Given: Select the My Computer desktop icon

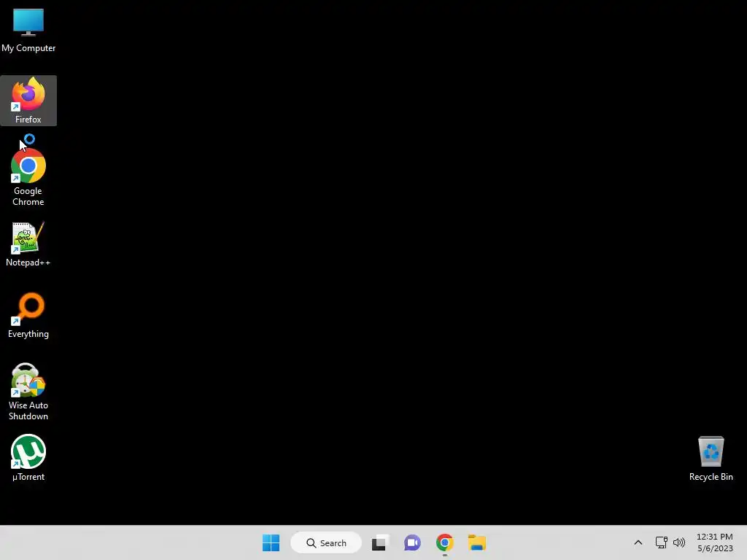Looking at the screenshot, I should (28, 30).
